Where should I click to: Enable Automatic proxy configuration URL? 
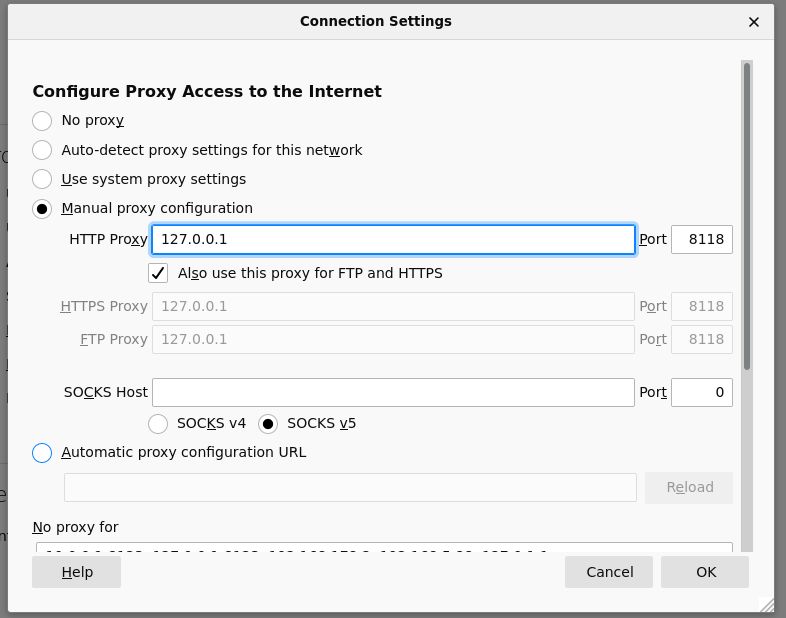(x=42, y=453)
